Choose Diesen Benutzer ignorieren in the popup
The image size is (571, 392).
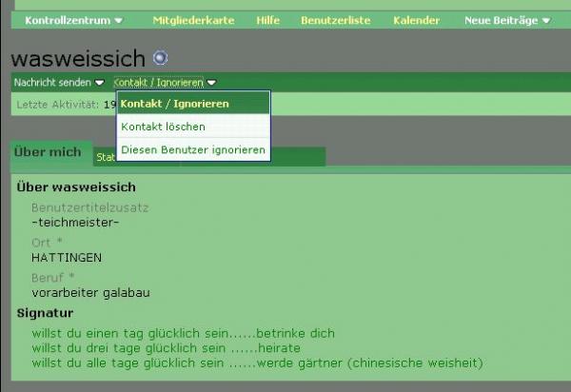click(x=193, y=150)
